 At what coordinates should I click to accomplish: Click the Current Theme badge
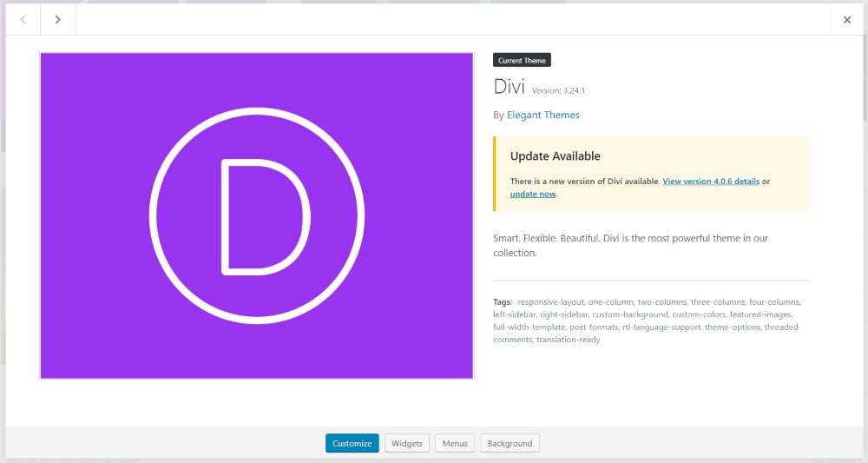click(x=522, y=60)
